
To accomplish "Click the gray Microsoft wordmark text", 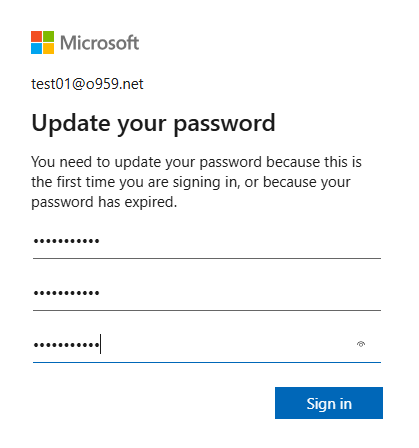I will (99, 43).
